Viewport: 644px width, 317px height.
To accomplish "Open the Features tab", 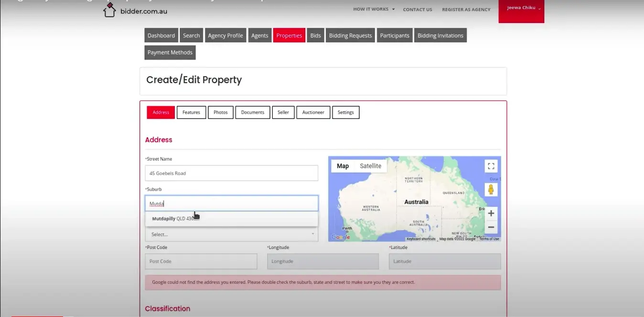I will 191,112.
